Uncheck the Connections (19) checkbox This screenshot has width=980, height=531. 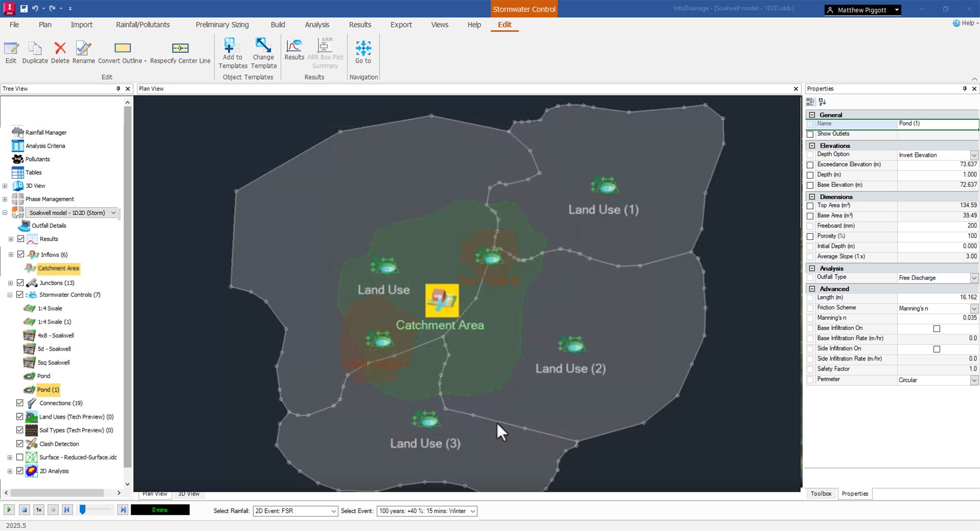[x=20, y=403]
